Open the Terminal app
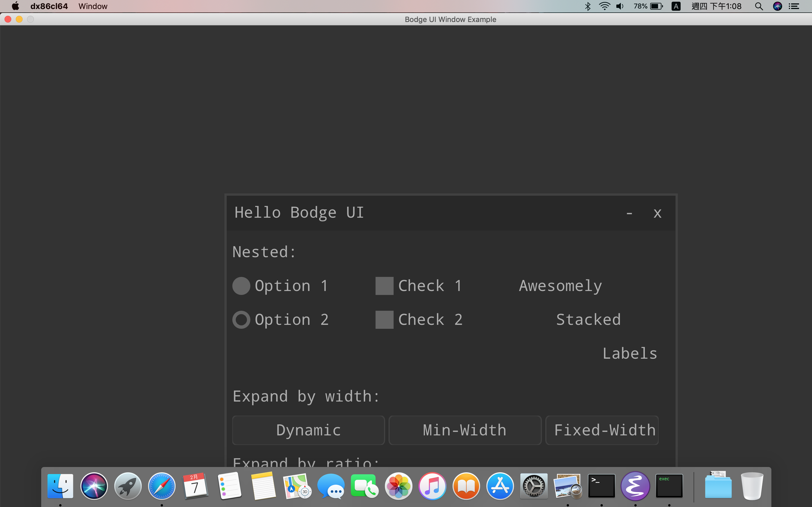 point(602,486)
